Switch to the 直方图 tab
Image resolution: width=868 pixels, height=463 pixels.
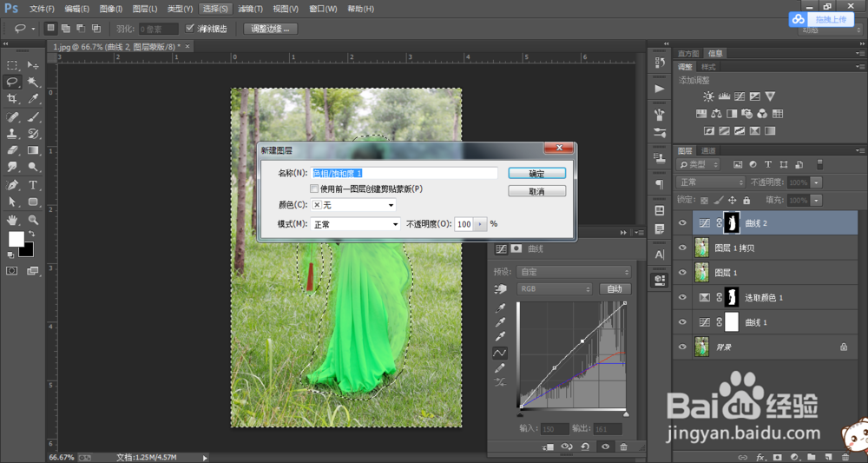[688, 53]
